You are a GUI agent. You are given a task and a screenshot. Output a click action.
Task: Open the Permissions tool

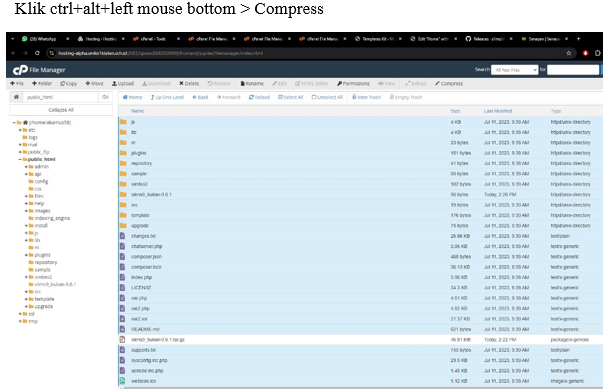pos(353,83)
